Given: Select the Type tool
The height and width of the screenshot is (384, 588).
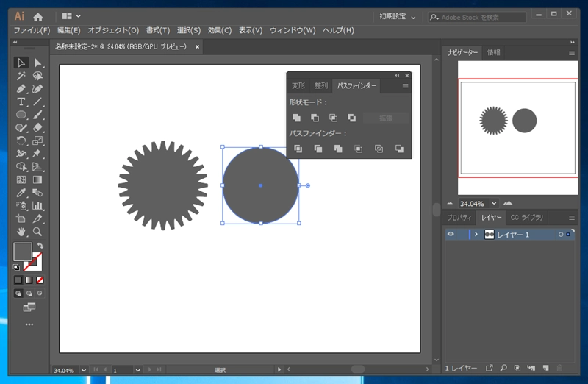Looking at the screenshot, I should [21, 102].
